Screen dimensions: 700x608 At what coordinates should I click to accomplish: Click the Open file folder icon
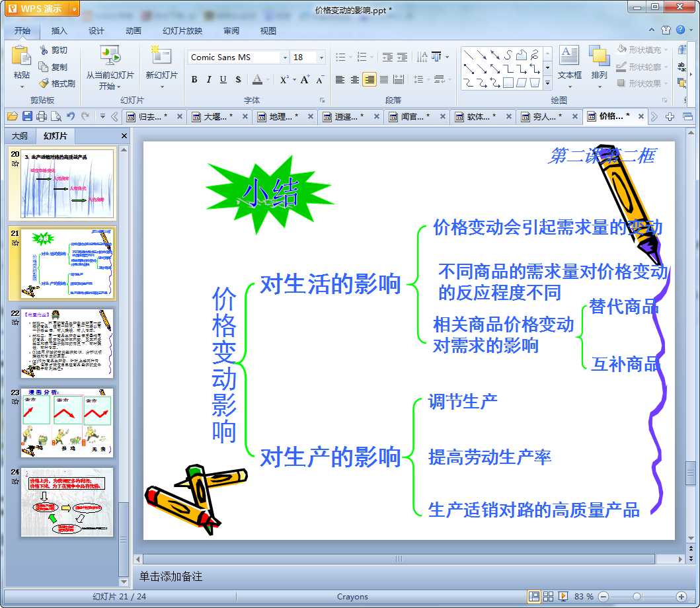tap(13, 116)
